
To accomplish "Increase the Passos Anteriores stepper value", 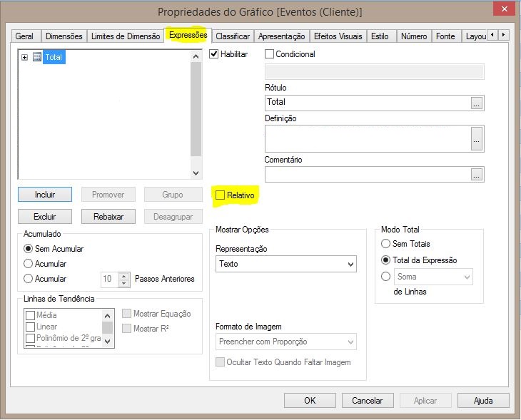I will pos(125,275).
